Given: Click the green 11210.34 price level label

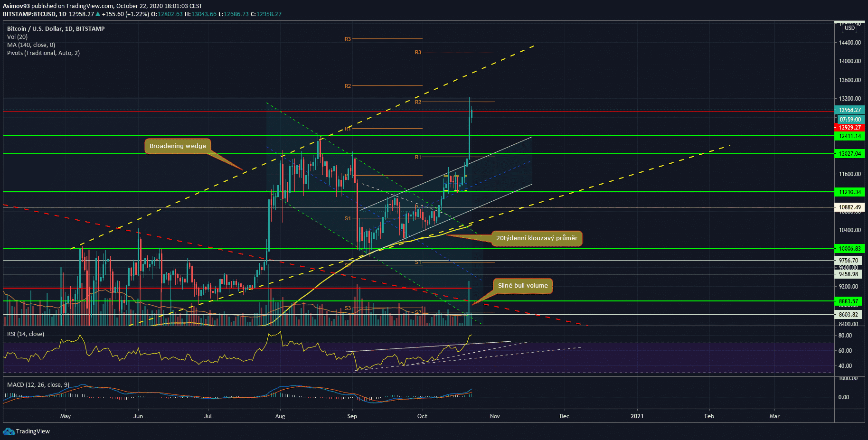Looking at the screenshot, I should pos(849,192).
